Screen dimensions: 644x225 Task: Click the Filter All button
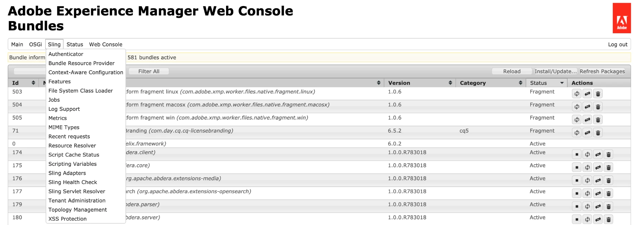tap(149, 71)
